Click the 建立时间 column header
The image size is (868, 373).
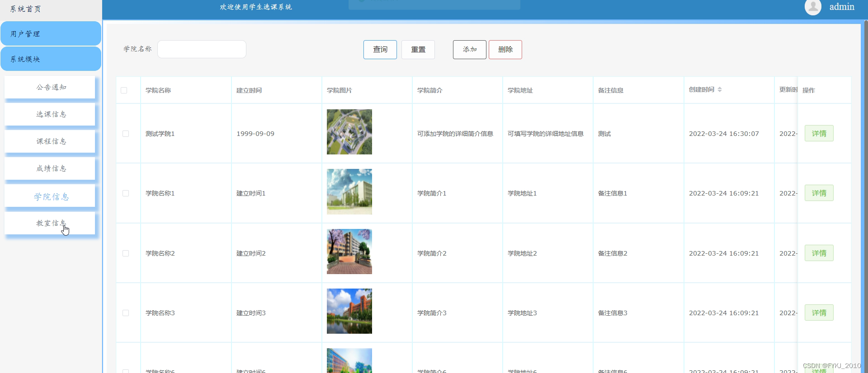click(249, 90)
